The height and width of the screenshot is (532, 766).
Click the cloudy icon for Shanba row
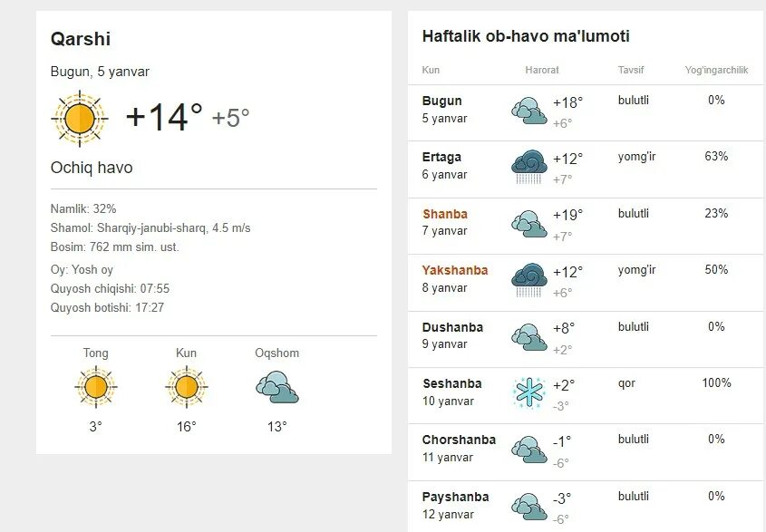(x=529, y=224)
